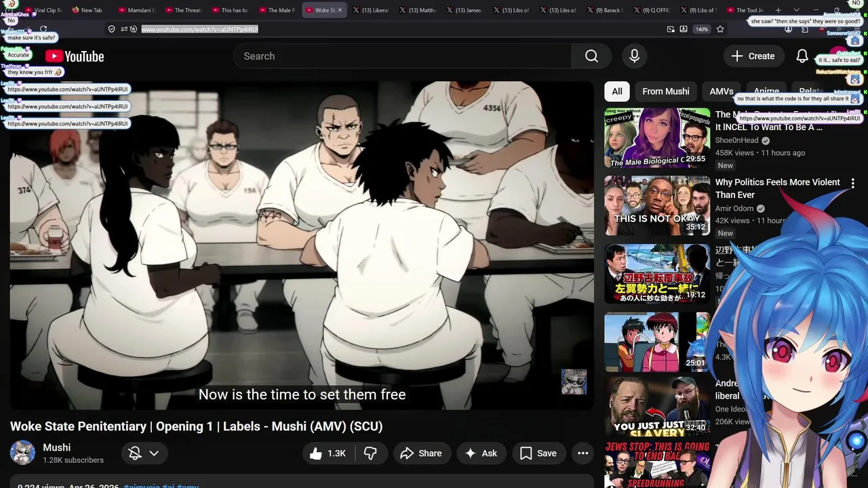
Task: Open a new browser tab with plus
Action: (x=778, y=10)
